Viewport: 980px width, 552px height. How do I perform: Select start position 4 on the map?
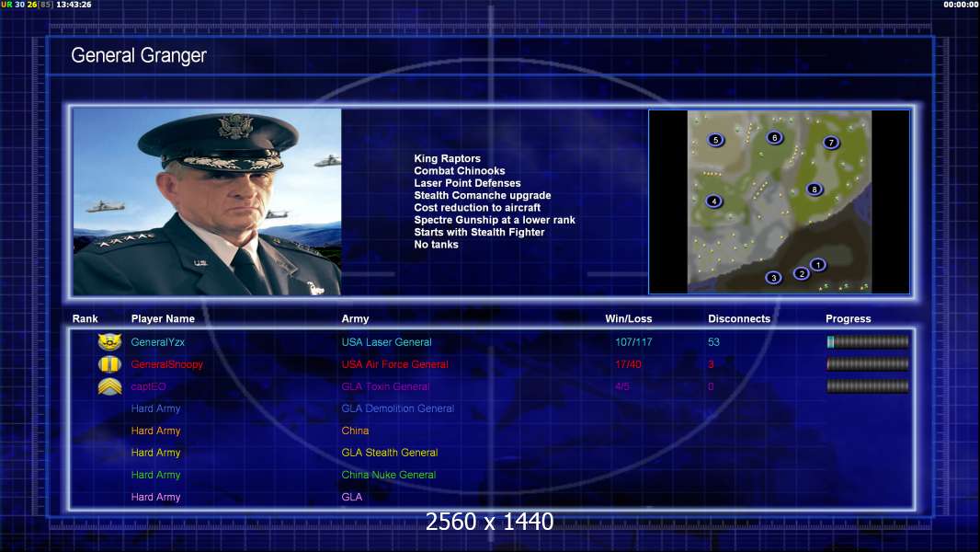click(713, 201)
